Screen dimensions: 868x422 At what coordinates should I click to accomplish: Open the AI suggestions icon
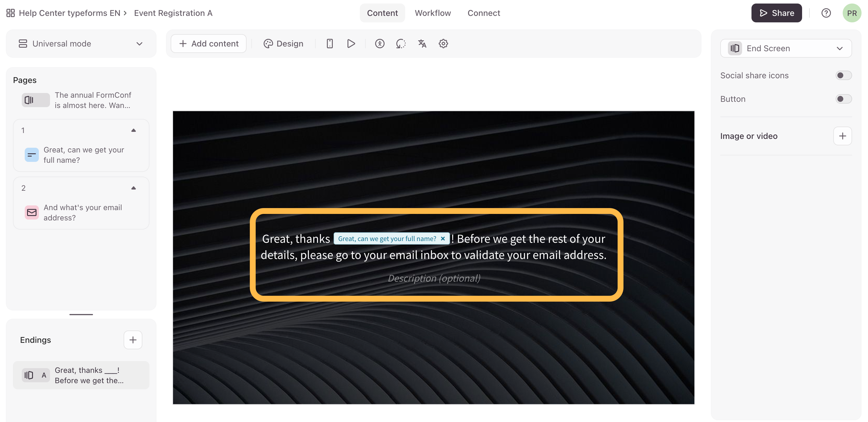coord(401,44)
